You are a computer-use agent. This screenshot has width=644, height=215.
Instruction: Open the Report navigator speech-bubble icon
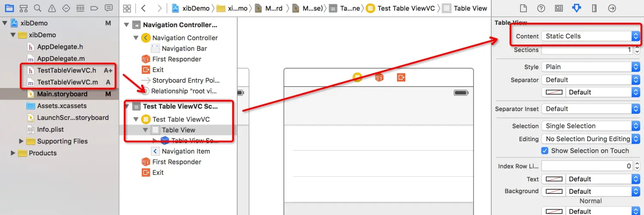click(x=109, y=8)
